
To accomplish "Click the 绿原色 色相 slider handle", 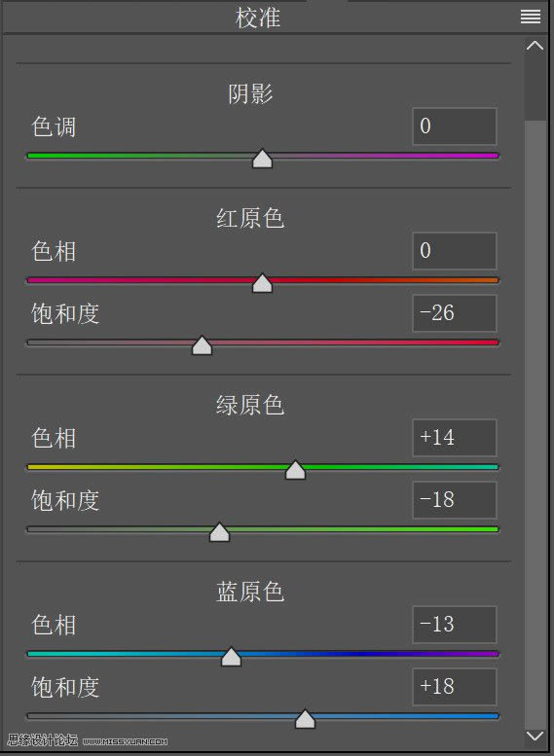I will click(295, 470).
